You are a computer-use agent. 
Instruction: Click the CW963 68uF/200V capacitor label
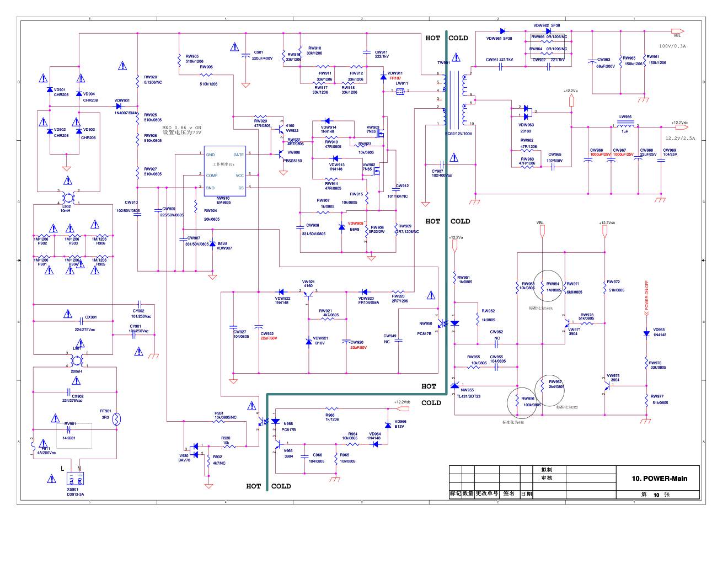605,63
